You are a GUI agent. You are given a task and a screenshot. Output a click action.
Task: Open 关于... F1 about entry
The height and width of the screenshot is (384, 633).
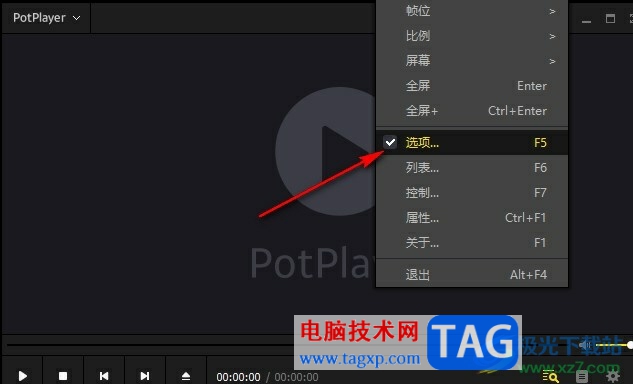[x=472, y=242]
